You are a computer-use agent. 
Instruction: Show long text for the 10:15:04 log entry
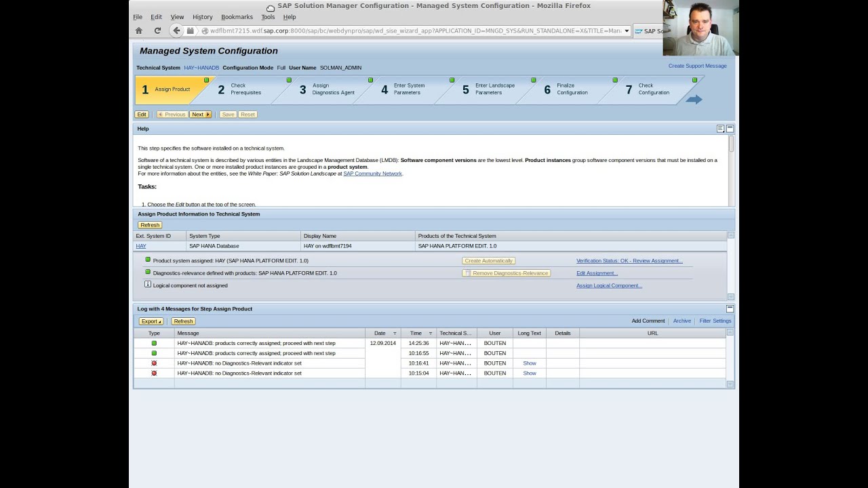click(530, 373)
